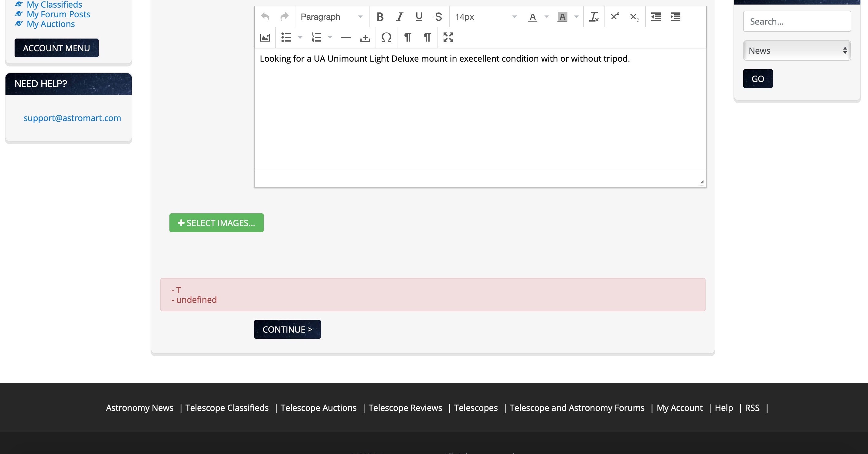Screen dimensions: 868x454
Task: Clear text formatting
Action: point(594,16)
